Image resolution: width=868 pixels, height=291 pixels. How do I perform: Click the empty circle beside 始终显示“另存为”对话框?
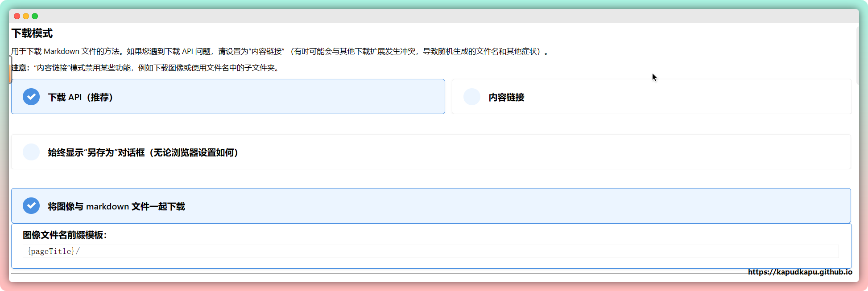click(31, 152)
